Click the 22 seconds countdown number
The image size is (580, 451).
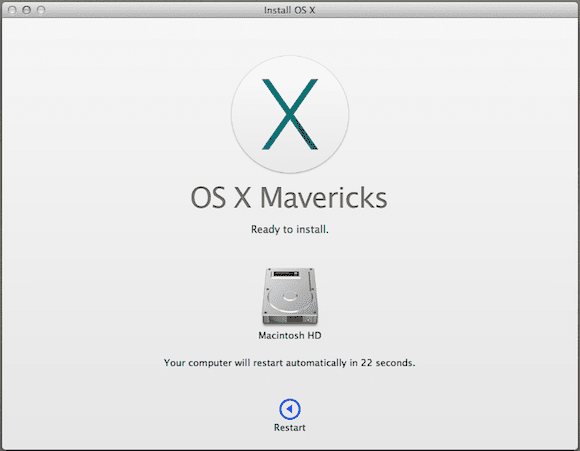[366, 363]
